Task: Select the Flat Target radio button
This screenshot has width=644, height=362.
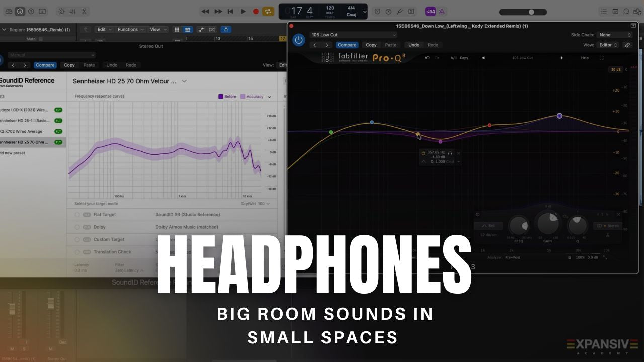Action: point(77,215)
